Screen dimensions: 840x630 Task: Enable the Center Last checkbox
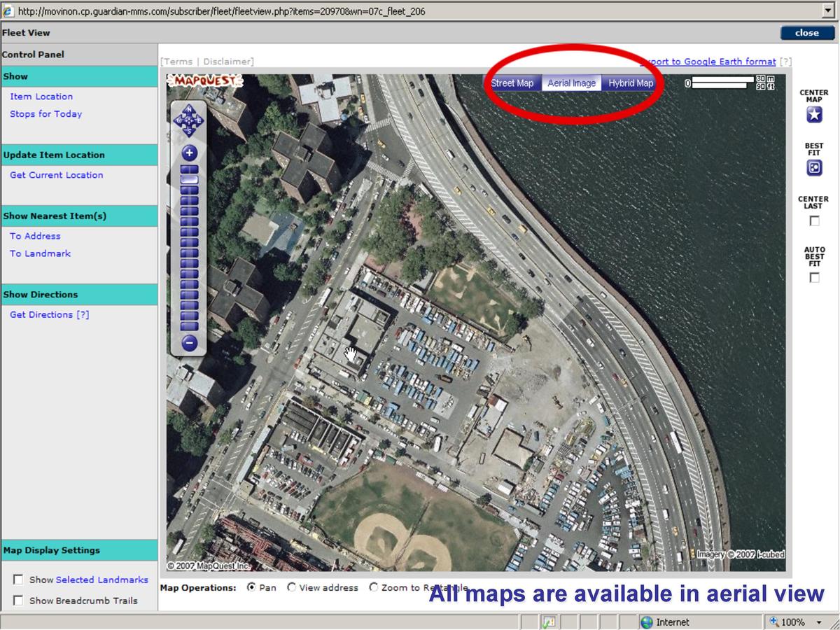pyautogui.click(x=814, y=221)
